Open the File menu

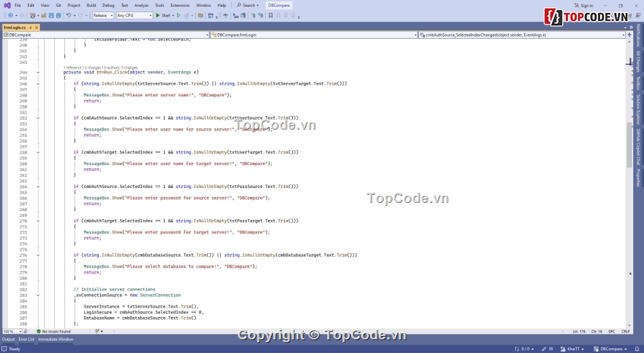[x=18, y=5]
